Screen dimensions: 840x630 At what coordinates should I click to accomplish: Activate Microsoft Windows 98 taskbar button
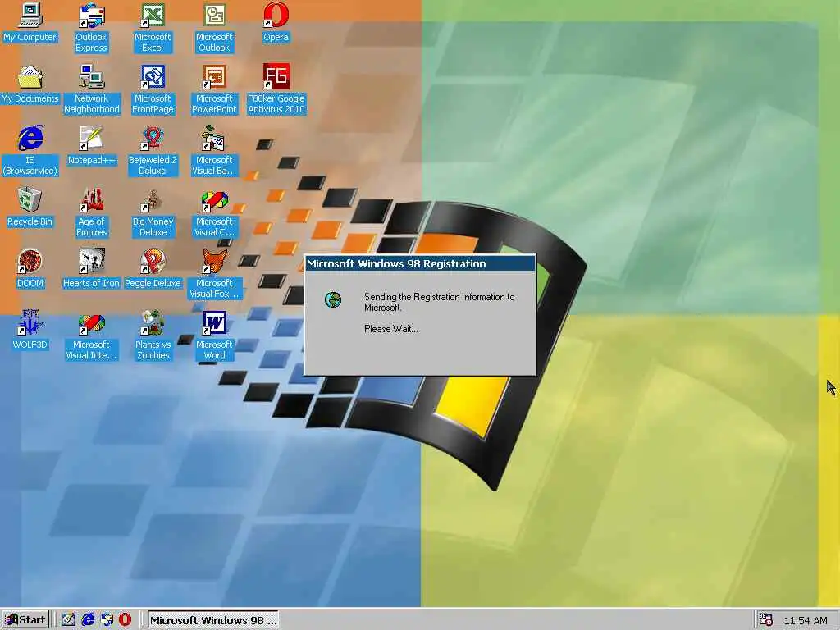(212, 620)
